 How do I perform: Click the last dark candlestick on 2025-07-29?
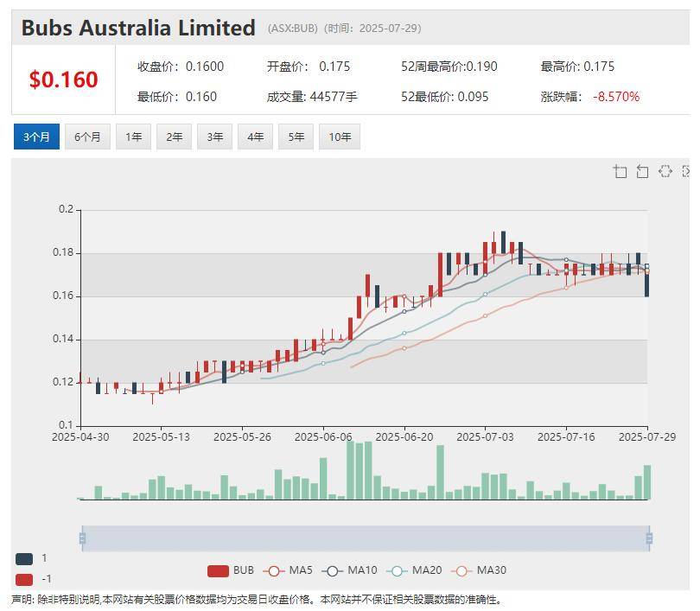click(x=647, y=280)
